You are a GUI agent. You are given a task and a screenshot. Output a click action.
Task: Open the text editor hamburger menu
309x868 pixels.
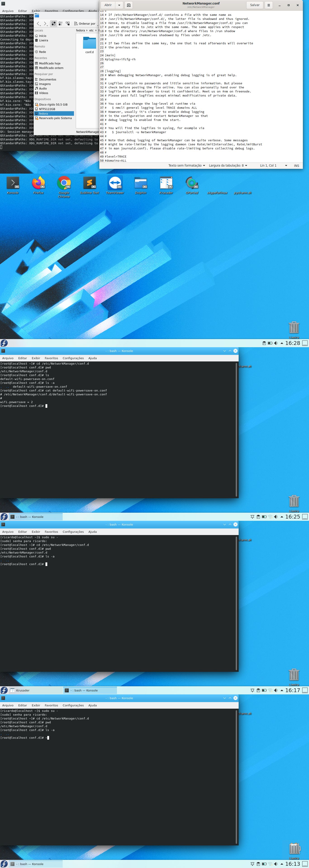269,5
